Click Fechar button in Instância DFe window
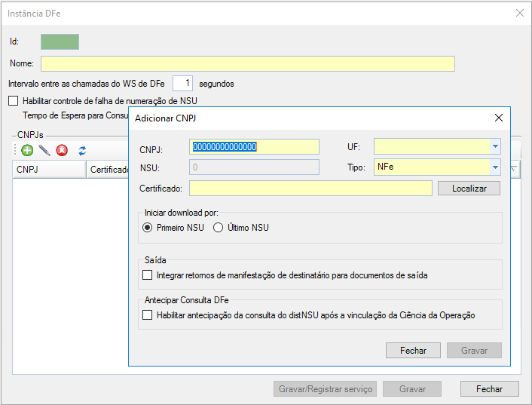 (x=489, y=388)
